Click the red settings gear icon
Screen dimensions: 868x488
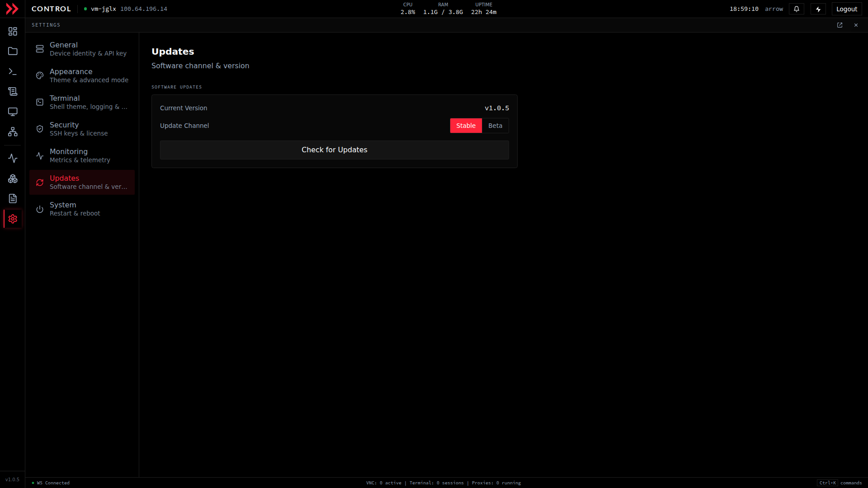coord(13,219)
